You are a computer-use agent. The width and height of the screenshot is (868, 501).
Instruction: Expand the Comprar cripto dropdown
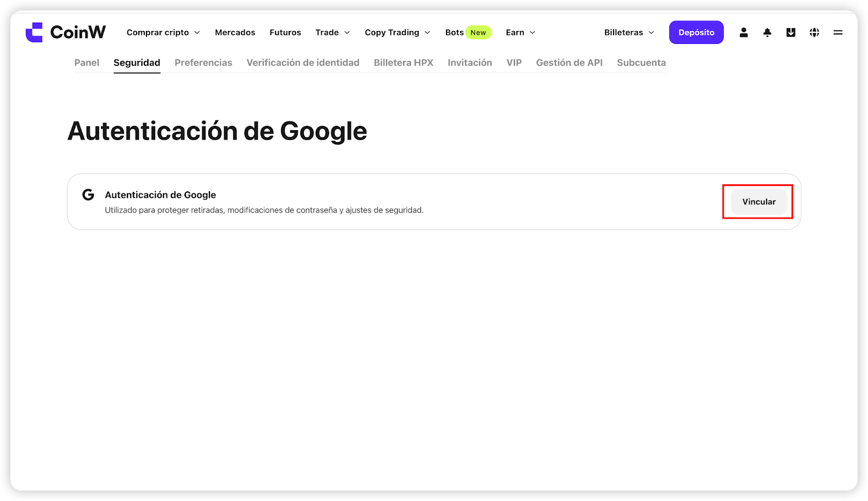pos(163,33)
